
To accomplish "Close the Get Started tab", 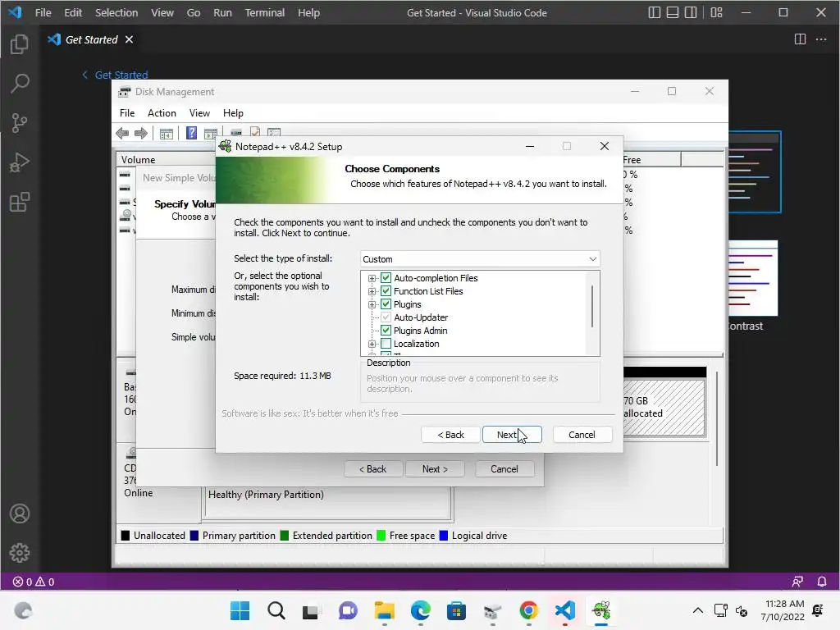I will click(129, 39).
